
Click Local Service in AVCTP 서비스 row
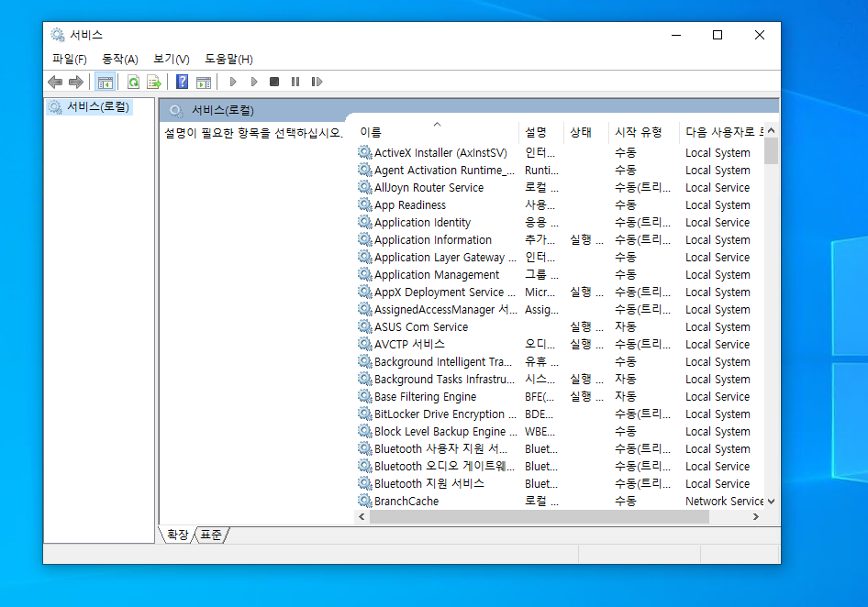pos(718,344)
